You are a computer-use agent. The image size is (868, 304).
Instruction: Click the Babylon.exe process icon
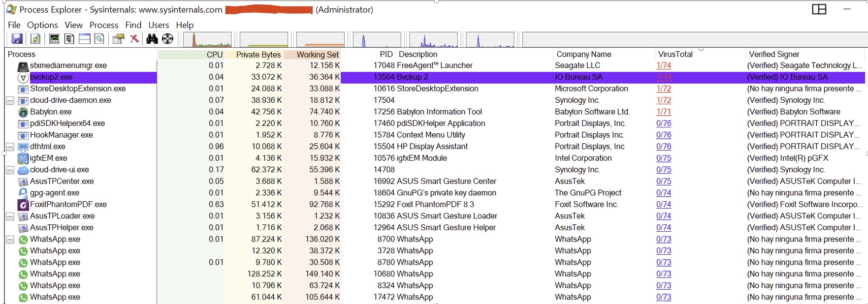[x=23, y=112]
